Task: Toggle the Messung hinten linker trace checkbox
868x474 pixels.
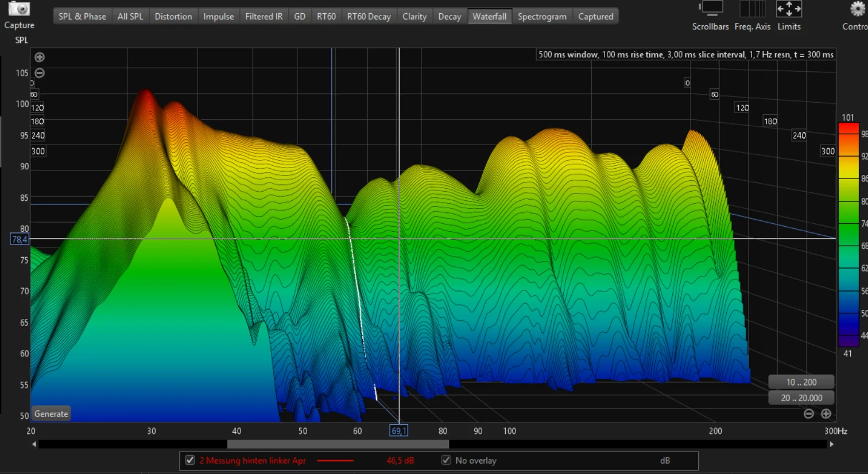Action: (189, 460)
